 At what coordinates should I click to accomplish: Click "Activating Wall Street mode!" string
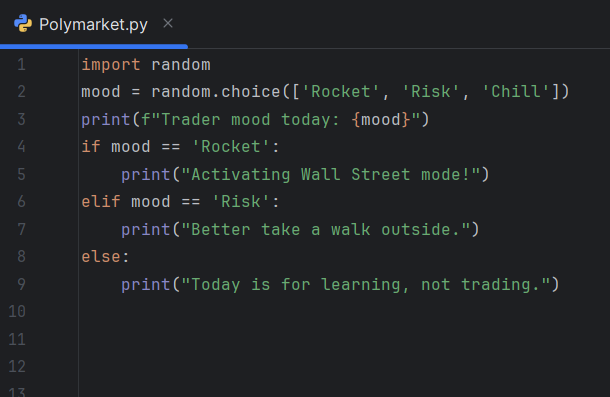[331, 174]
